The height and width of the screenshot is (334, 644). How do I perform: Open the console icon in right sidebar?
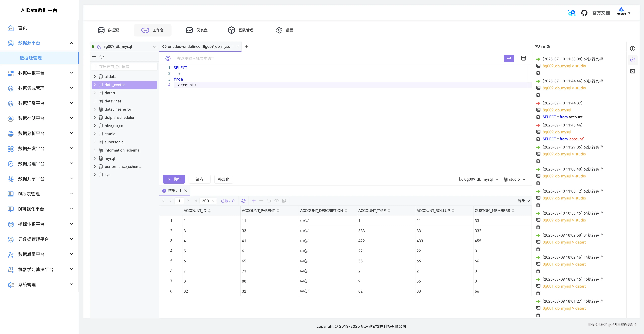coord(633,71)
